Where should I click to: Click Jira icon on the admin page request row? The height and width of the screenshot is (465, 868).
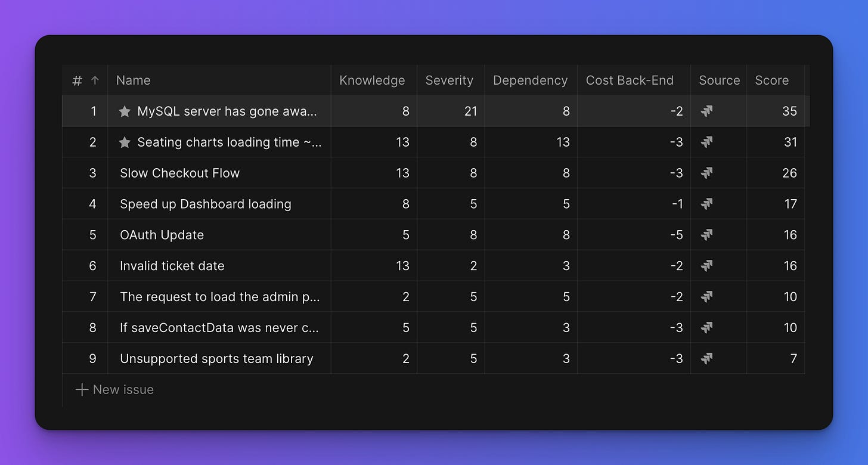point(707,296)
